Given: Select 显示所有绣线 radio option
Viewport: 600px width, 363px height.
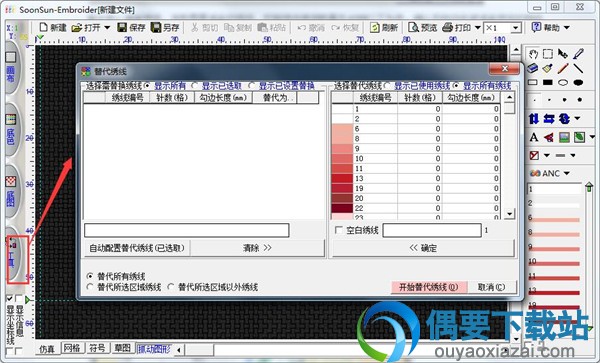Looking at the screenshot, I should pos(456,86).
